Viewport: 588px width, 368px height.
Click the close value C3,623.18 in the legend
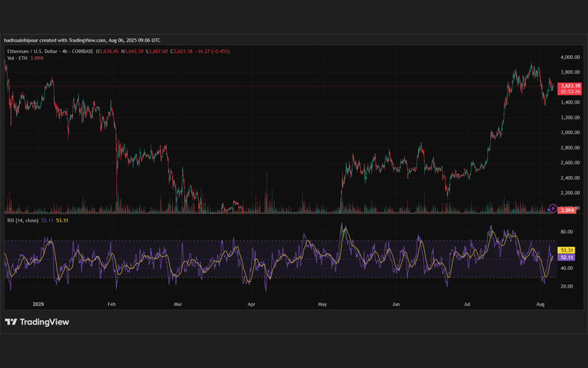(182, 51)
